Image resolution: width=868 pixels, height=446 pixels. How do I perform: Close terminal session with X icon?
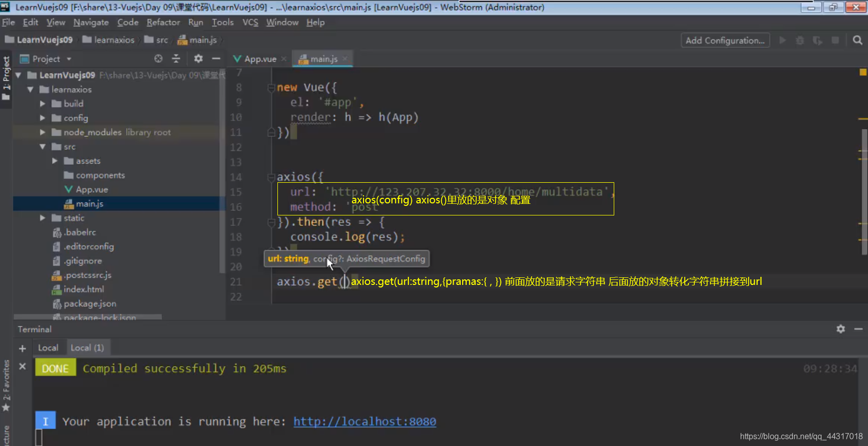22,366
